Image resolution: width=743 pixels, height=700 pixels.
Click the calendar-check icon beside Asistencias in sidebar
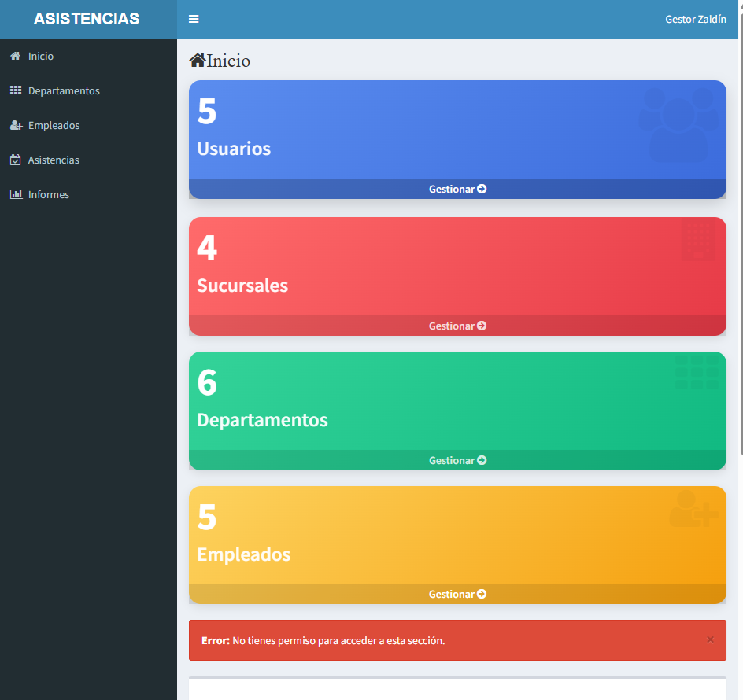pyautogui.click(x=15, y=160)
